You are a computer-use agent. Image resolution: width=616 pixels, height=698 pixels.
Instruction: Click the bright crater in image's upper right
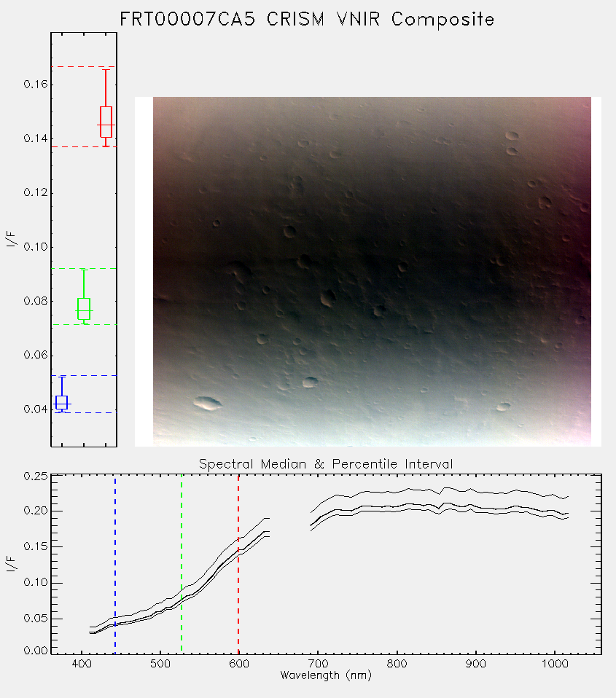click(512, 136)
